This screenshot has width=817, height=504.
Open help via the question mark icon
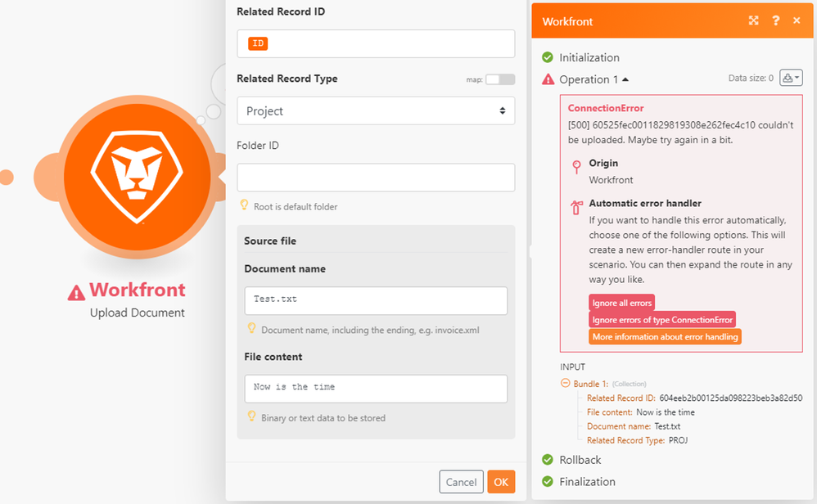click(775, 21)
